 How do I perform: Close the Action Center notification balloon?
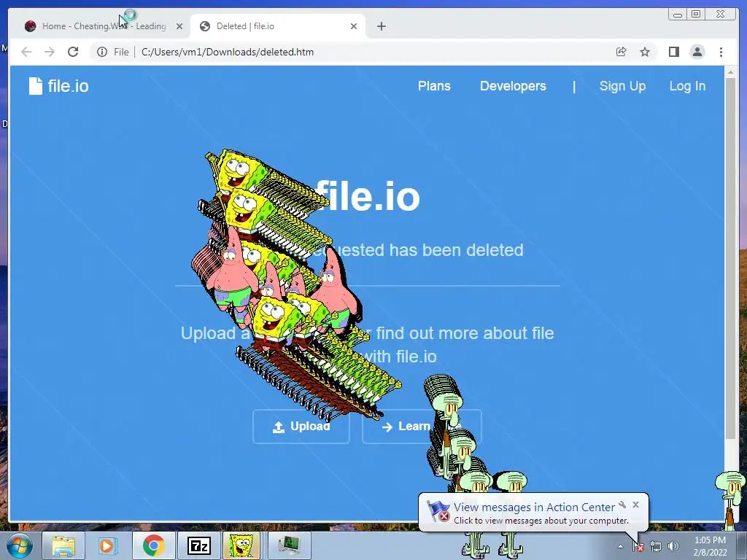coord(635,505)
